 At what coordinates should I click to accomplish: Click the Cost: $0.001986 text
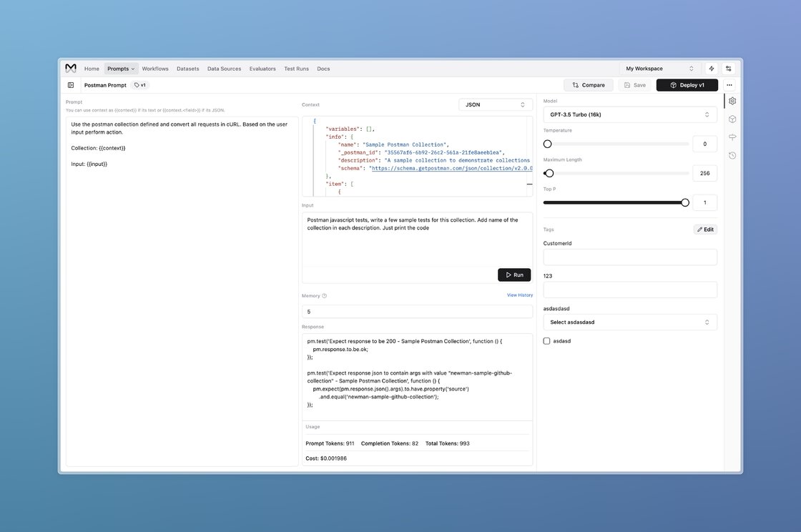coord(326,458)
